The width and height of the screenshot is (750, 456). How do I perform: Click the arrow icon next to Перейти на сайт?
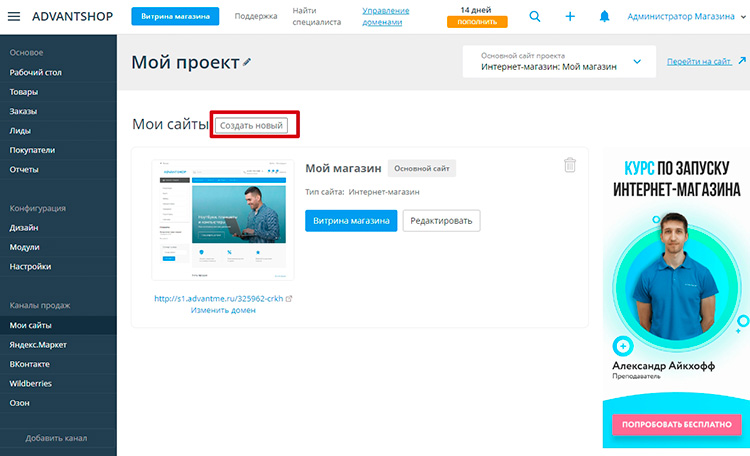pyautogui.click(x=742, y=61)
